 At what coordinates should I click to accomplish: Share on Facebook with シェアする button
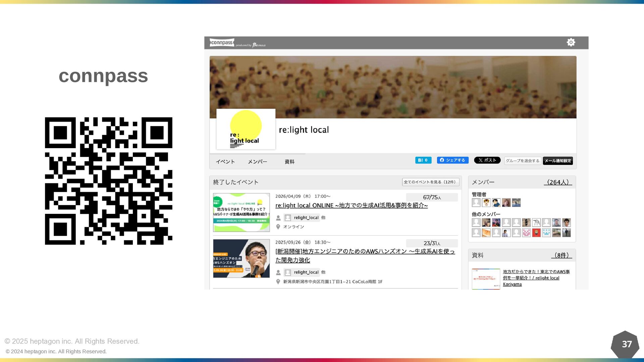[x=452, y=160]
